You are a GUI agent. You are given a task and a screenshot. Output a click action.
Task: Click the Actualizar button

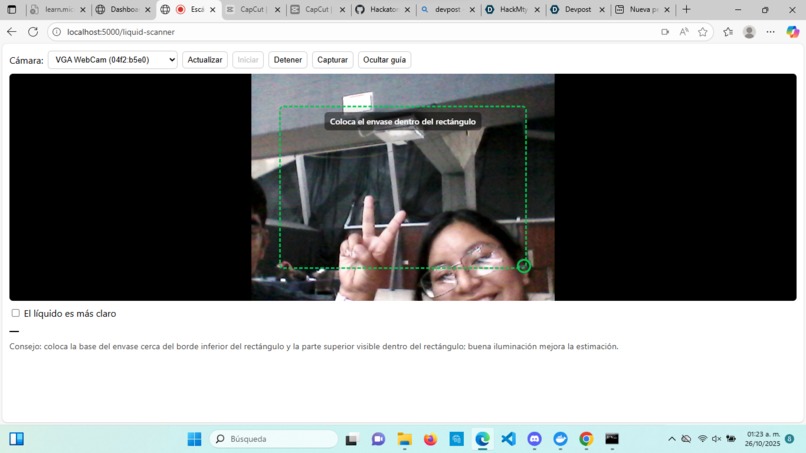pos(205,60)
